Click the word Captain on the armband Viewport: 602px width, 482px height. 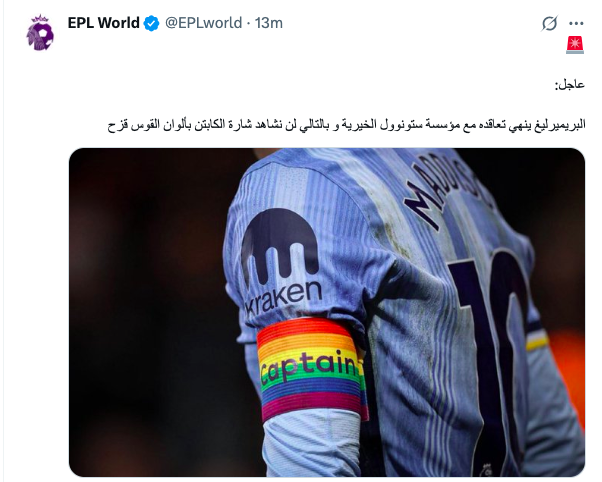[310, 368]
